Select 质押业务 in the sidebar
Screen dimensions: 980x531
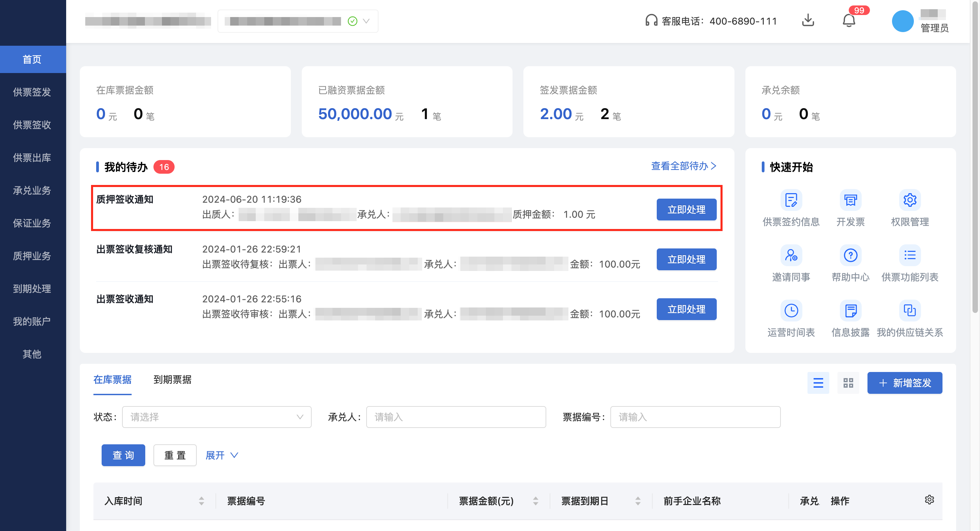point(33,256)
